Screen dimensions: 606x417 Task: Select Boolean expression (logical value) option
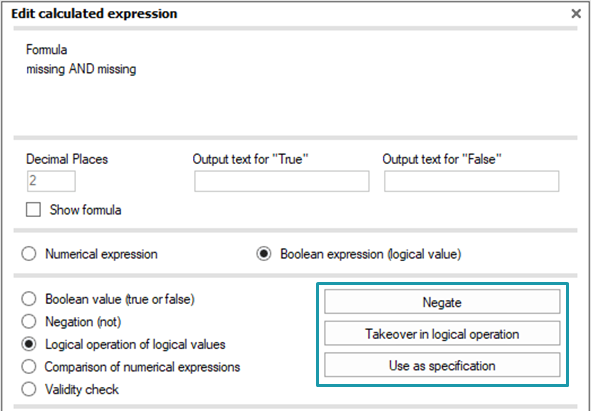click(264, 254)
